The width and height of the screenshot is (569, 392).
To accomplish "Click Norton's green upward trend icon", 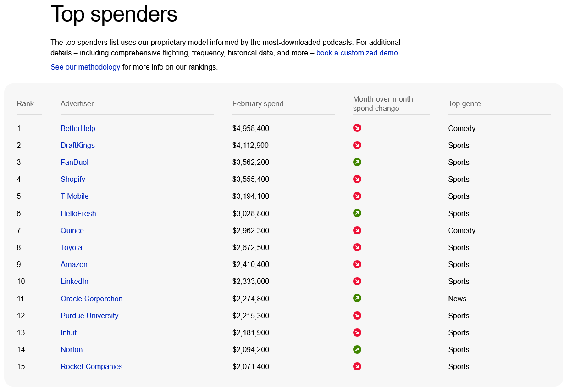I will (x=357, y=349).
